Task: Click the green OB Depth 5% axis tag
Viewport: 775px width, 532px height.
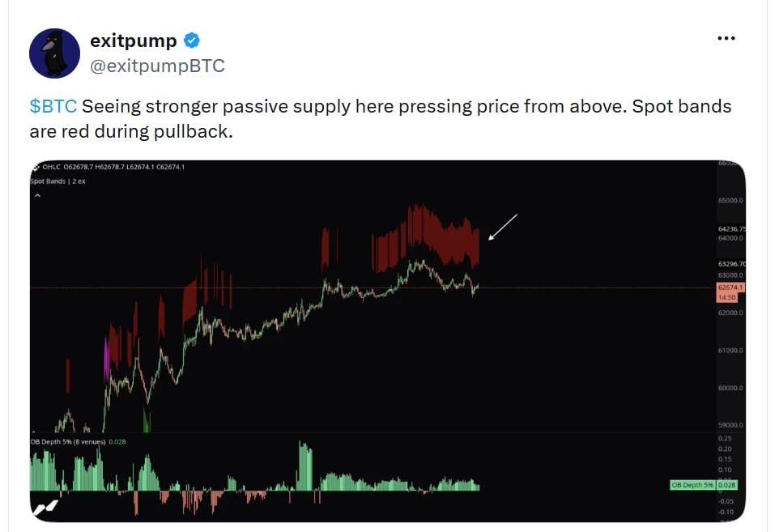Action: pyautogui.click(x=704, y=485)
